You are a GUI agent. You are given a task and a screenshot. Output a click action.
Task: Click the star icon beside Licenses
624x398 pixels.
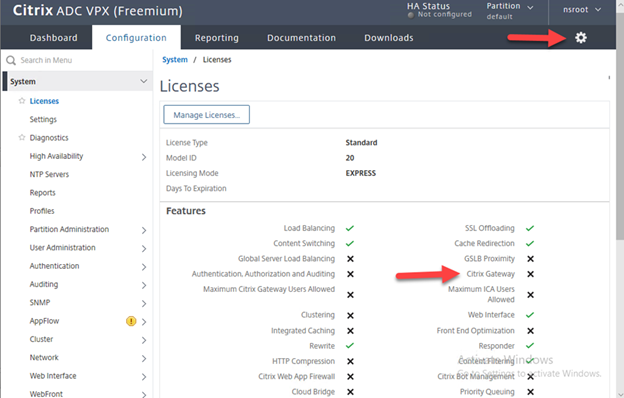[x=22, y=101]
